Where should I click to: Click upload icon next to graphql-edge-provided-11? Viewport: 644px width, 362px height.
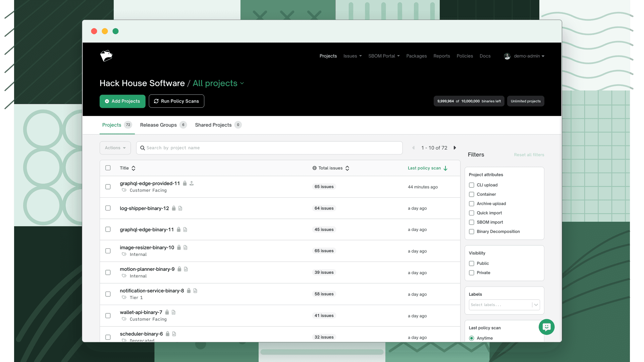pyautogui.click(x=192, y=183)
